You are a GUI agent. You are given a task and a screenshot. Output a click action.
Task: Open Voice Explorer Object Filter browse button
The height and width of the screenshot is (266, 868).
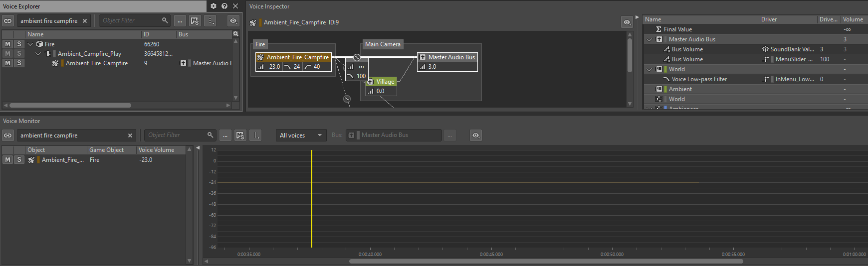pyautogui.click(x=180, y=21)
